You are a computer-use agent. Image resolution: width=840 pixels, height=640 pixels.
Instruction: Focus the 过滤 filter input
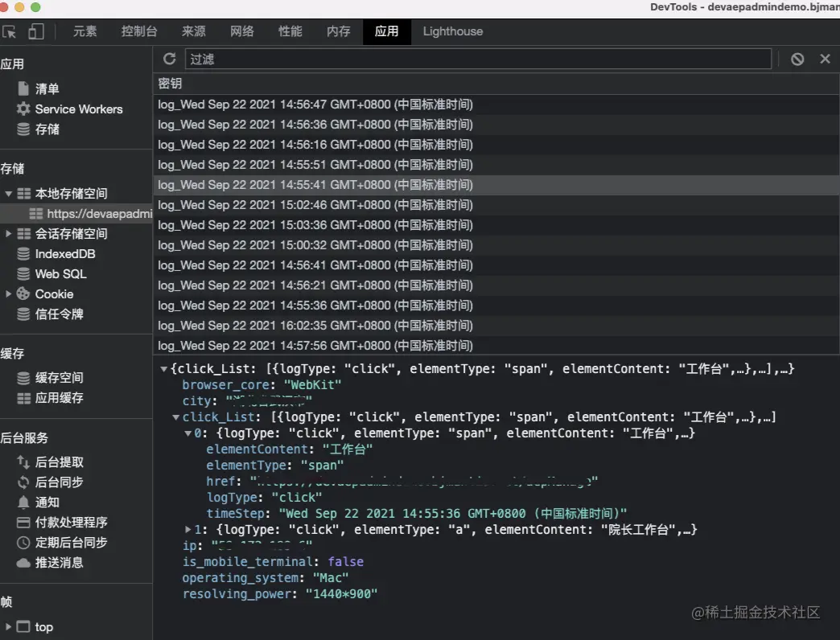(478, 59)
